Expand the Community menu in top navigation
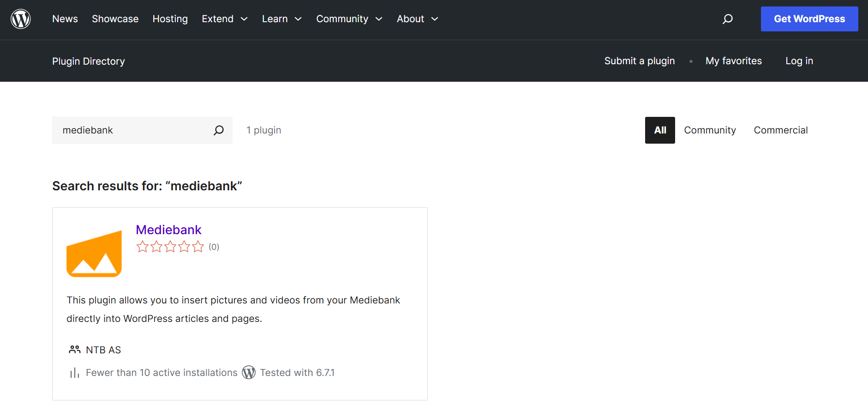This screenshot has width=868, height=412. [x=349, y=19]
